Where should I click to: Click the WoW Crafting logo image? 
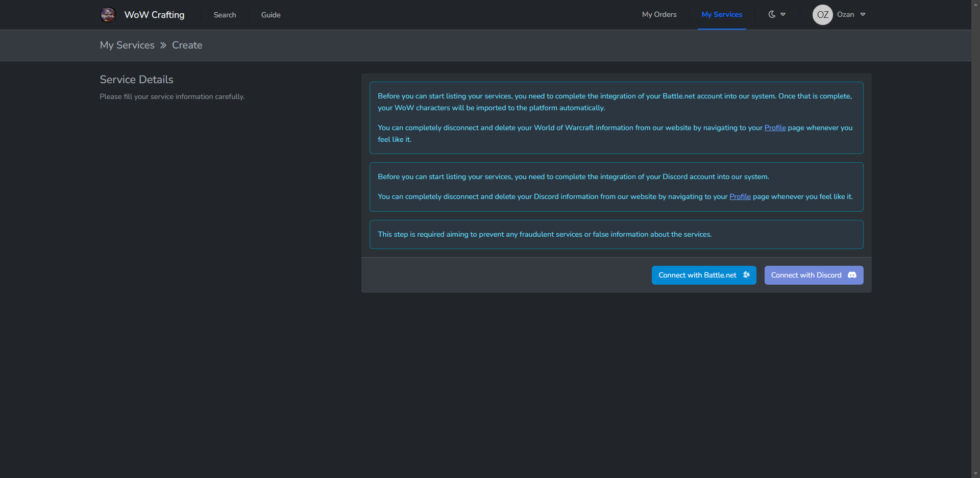[x=108, y=15]
